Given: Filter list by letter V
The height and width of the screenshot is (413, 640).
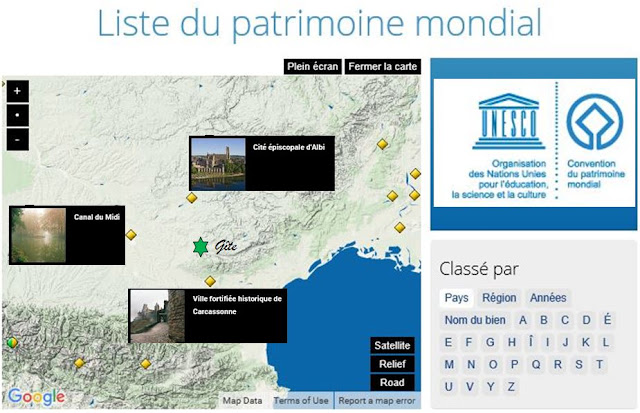Looking at the screenshot, I should 470,386.
